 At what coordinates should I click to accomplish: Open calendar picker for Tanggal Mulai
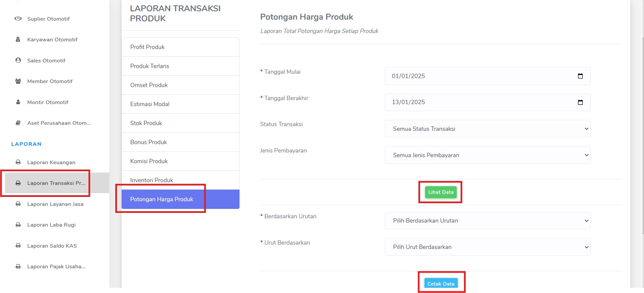pyautogui.click(x=580, y=76)
